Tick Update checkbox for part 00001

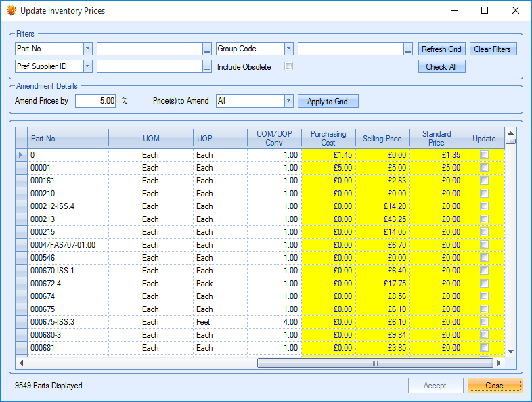click(484, 168)
